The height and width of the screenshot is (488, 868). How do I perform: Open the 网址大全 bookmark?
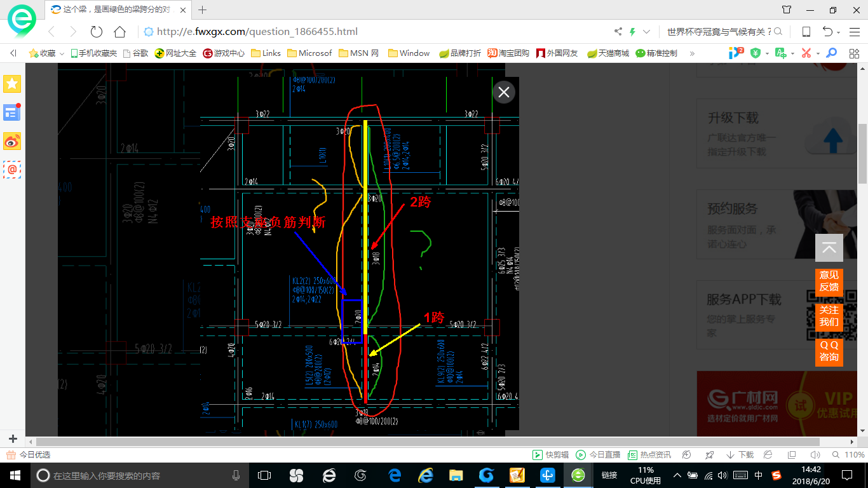point(176,53)
